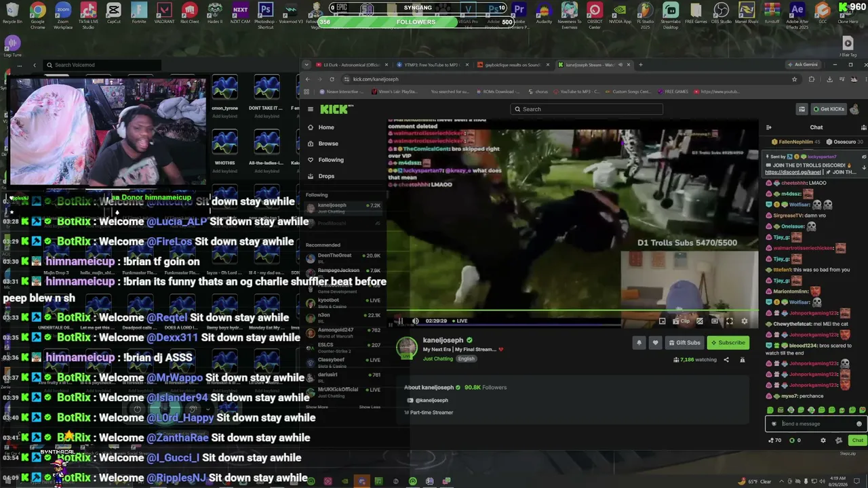Click Get KICKs button
Image resolution: width=868 pixels, height=488 pixels.
[x=827, y=109]
